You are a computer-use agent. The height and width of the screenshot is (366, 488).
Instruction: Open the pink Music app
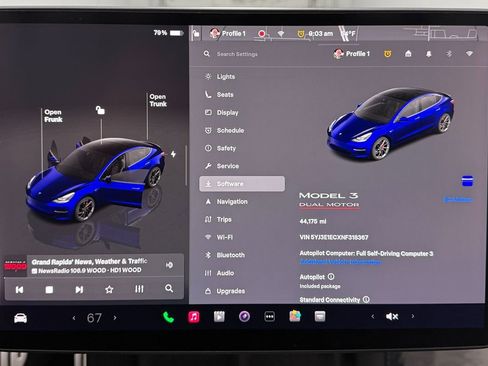click(194, 317)
